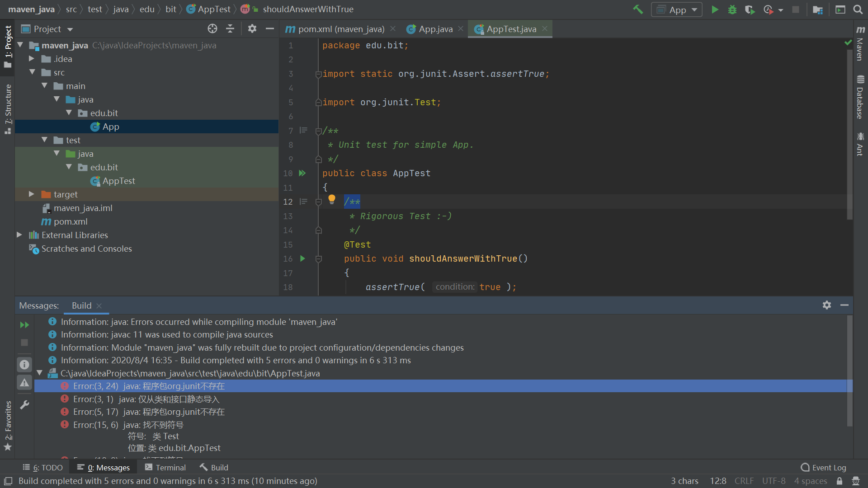Toggle the information messages filter button

coord(24,364)
